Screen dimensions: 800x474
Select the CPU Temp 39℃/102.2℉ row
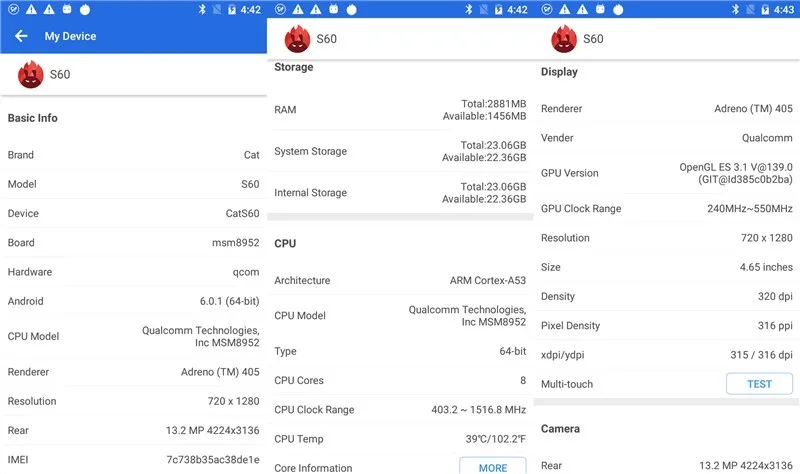pos(400,439)
